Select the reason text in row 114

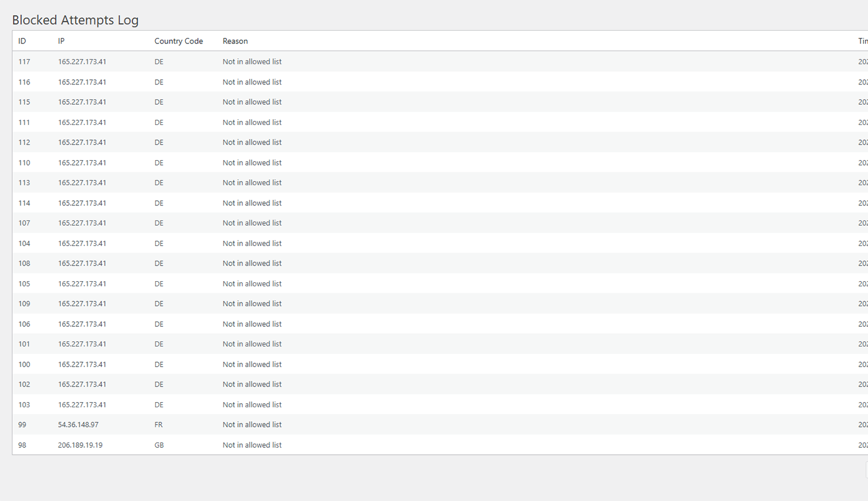252,203
